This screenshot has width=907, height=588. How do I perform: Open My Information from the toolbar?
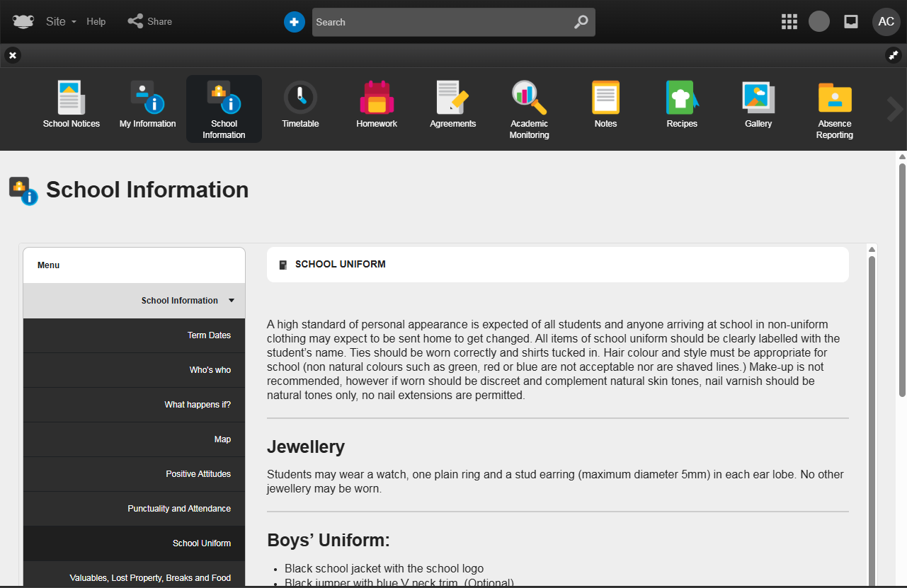point(147,98)
